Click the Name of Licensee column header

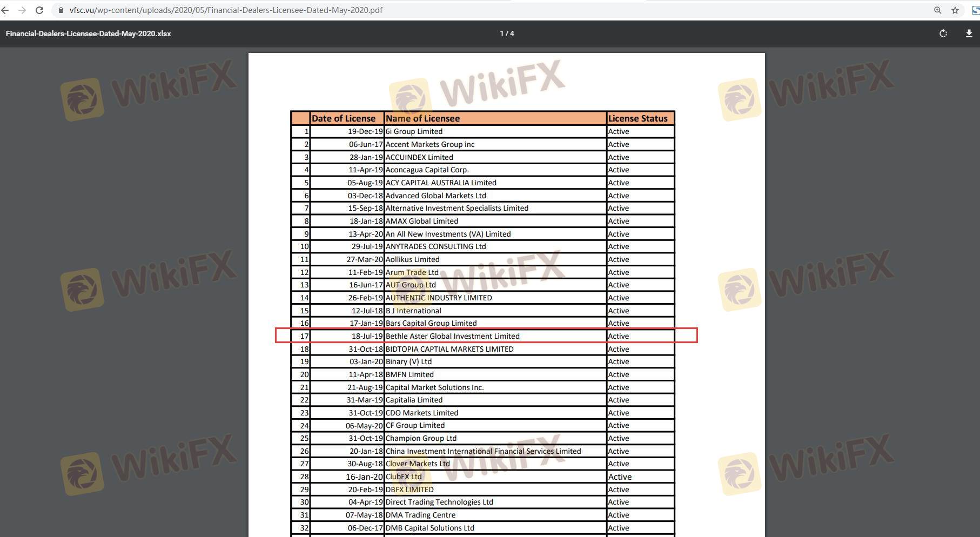422,118
